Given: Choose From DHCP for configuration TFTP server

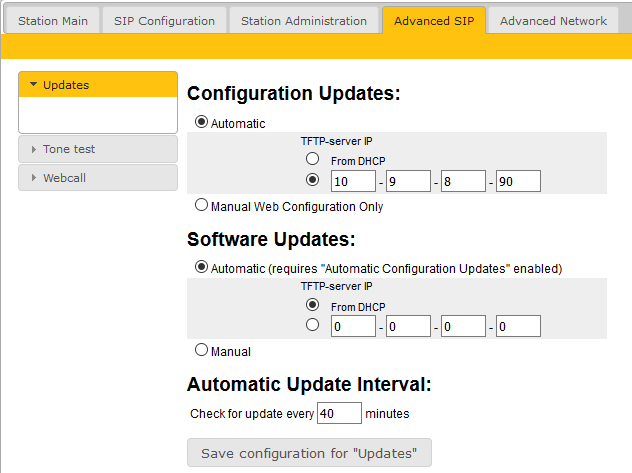Looking at the screenshot, I should (x=313, y=159).
